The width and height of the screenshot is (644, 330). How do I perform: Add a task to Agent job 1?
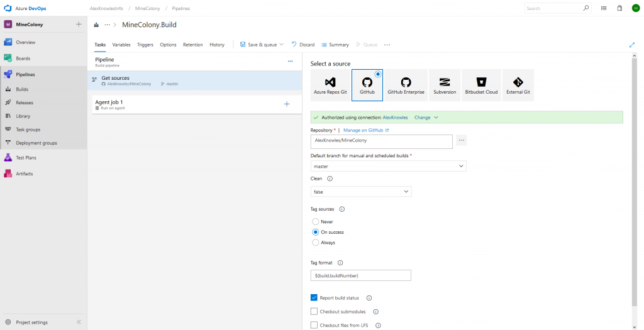point(287,104)
